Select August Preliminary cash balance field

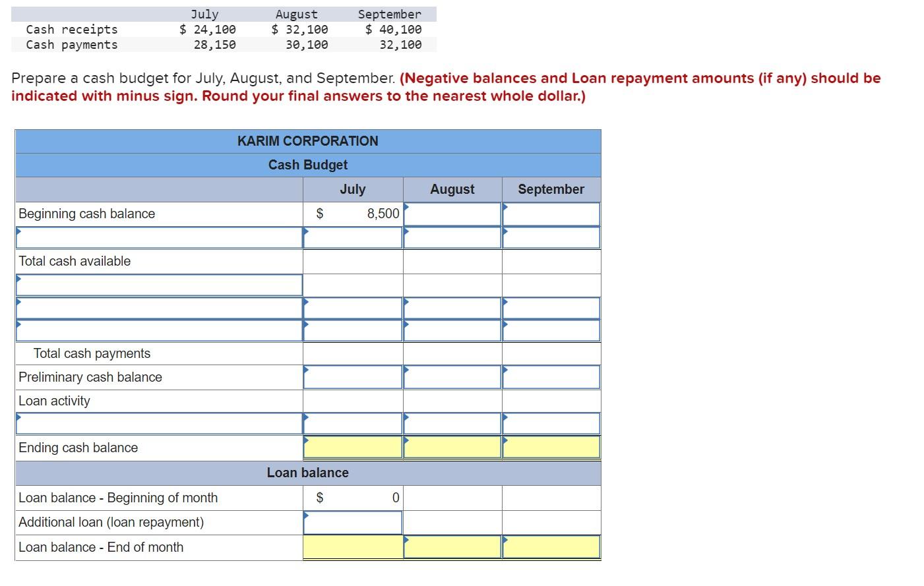(452, 377)
